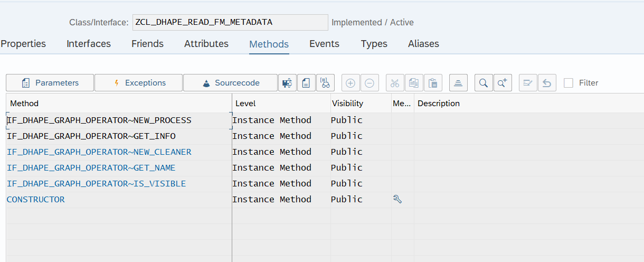The image size is (644, 262).
Task: Open the Interfaces tab
Action: (89, 44)
